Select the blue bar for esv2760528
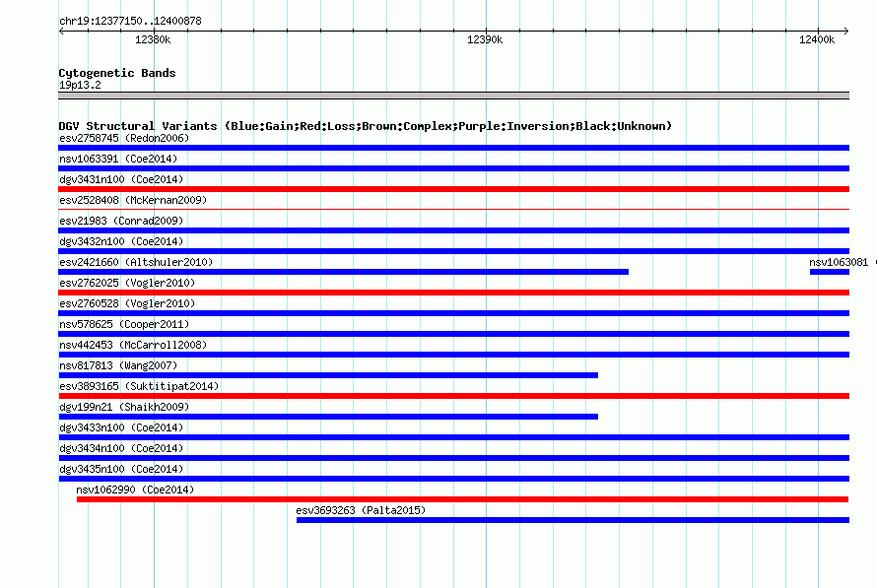Viewport: 877px width, 588px height. click(453, 313)
